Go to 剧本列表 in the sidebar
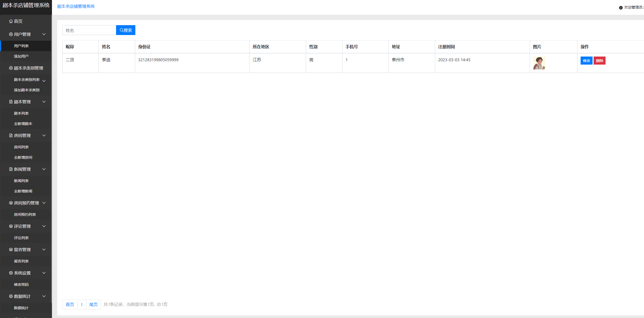The height and width of the screenshot is (318, 644). tap(21, 113)
